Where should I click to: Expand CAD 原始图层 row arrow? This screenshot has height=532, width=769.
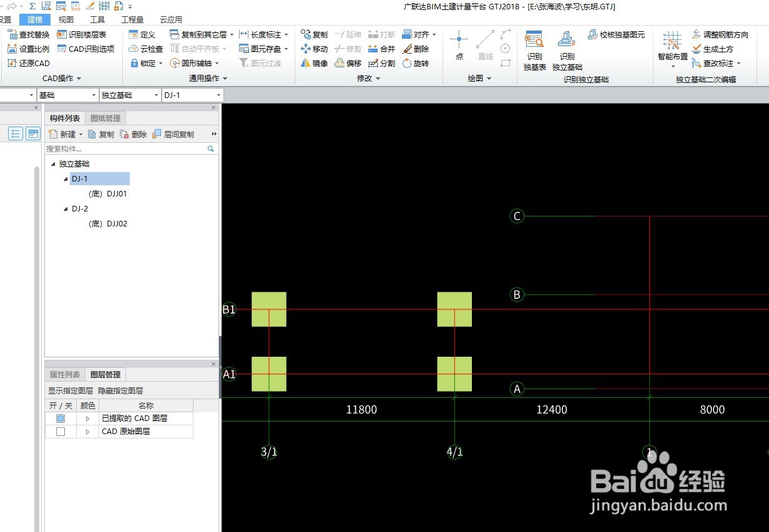(87, 432)
